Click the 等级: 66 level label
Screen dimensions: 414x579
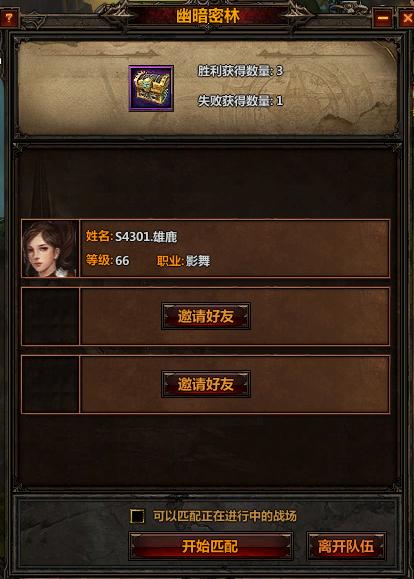coord(107,261)
